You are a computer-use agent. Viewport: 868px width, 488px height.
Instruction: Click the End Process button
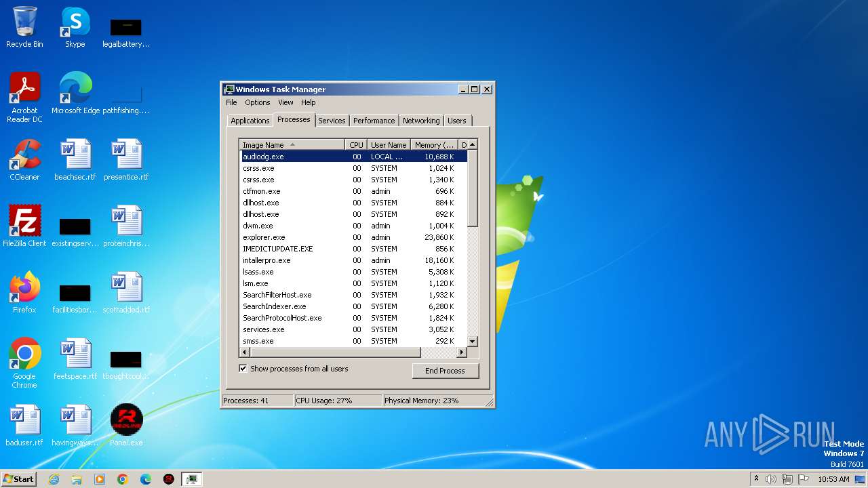tap(445, 371)
